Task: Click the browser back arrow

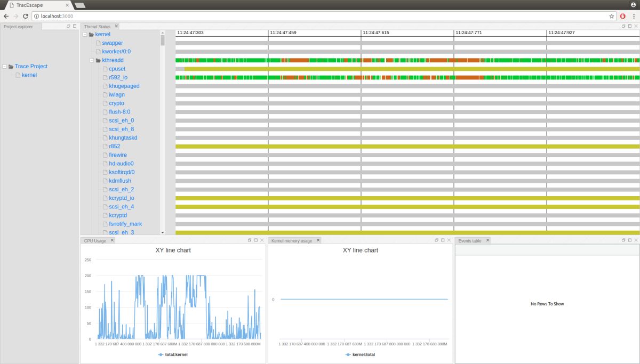Action: 6,16
